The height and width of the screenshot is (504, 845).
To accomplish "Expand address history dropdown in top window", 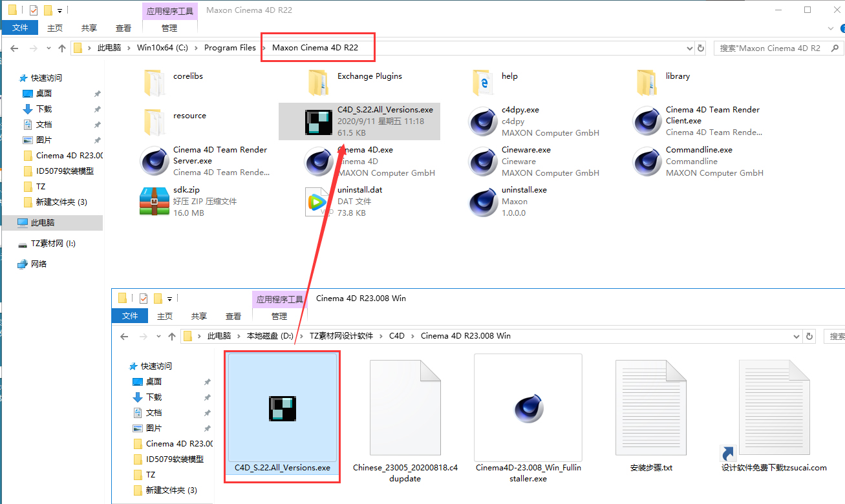I will tap(689, 48).
